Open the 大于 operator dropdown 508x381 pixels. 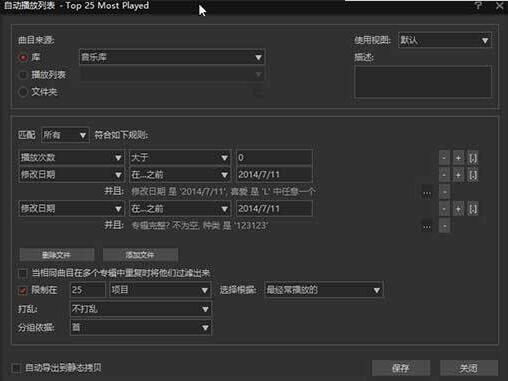pyautogui.click(x=180, y=157)
